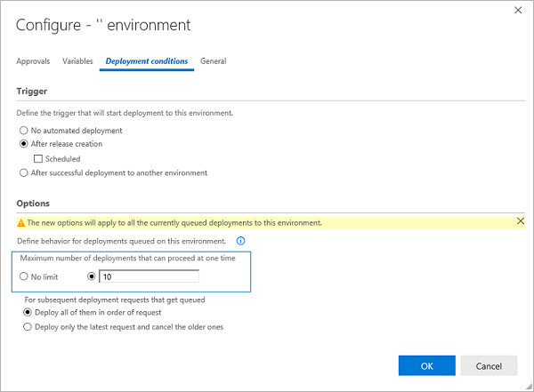Go to the General tab

pos(214,61)
